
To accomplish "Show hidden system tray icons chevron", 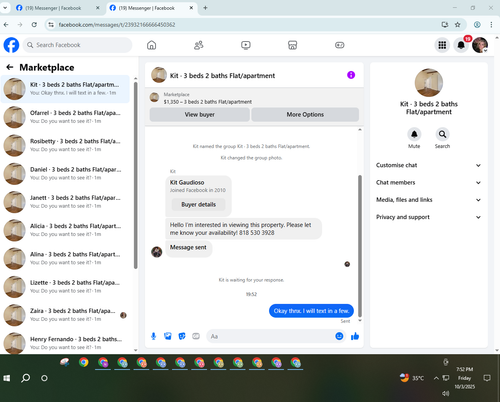I will click(x=436, y=378).
